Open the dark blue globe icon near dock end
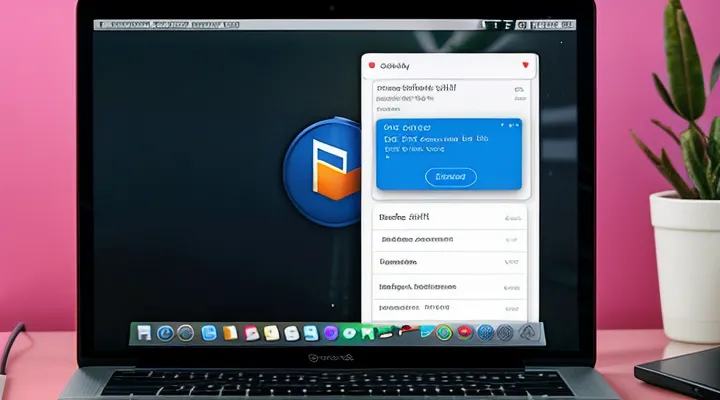This screenshot has width=720, height=400. click(485, 333)
